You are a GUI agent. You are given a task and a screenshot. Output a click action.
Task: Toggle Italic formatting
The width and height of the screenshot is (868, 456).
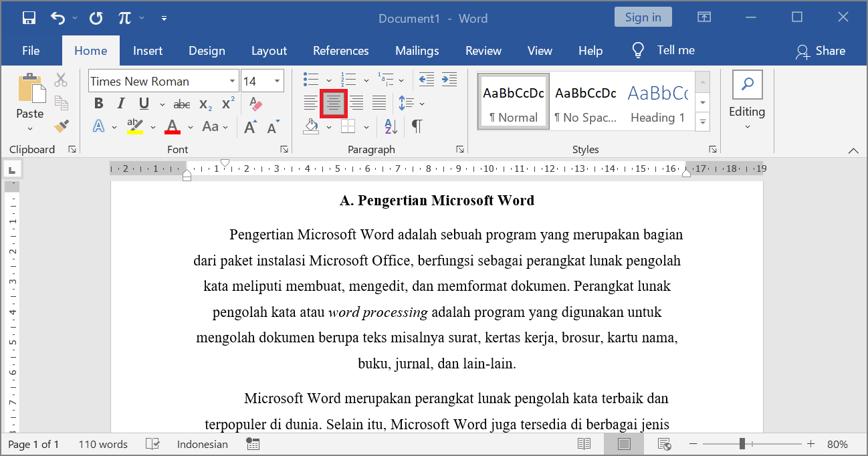(121, 104)
